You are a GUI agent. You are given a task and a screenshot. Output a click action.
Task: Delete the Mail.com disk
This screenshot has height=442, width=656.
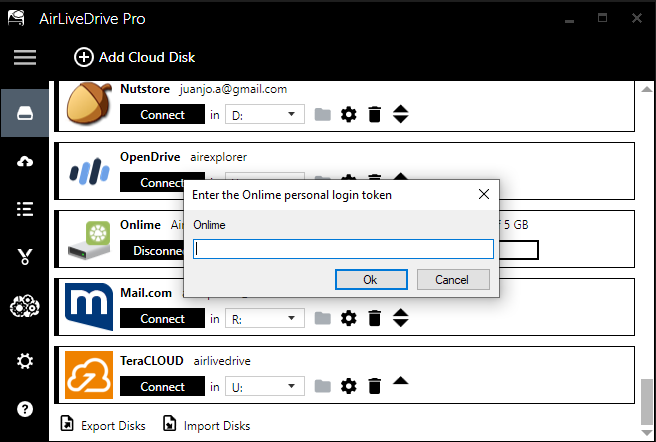click(x=374, y=318)
